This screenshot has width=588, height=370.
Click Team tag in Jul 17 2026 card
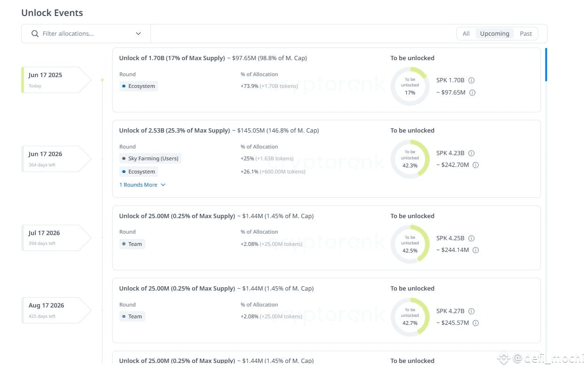pos(132,244)
